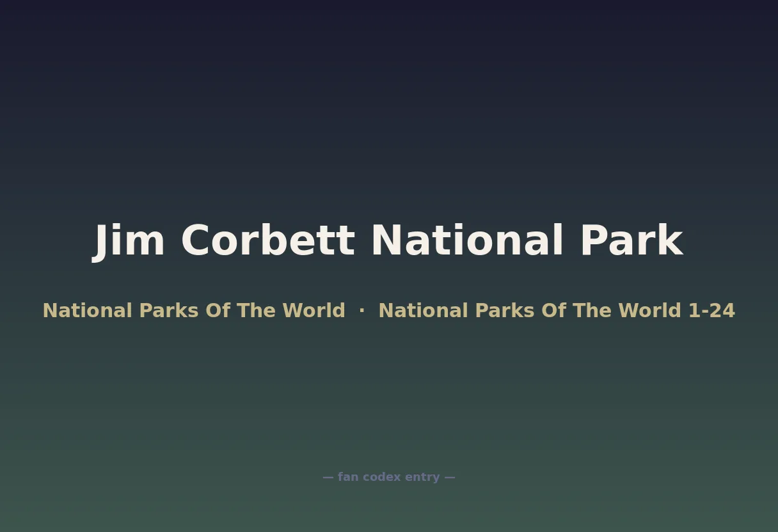The height and width of the screenshot is (532, 778).
Task: Click the "Jim Corbett National Park" title
Action: pyautogui.click(x=389, y=241)
